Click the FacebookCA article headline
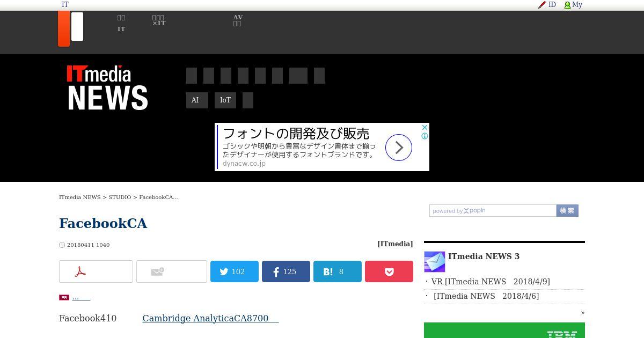The height and width of the screenshot is (338, 644). pyautogui.click(x=103, y=223)
